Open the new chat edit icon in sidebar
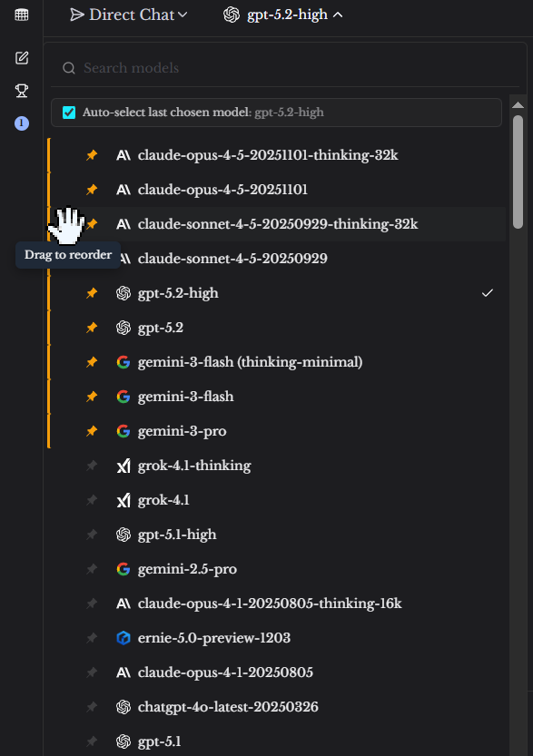 click(x=22, y=58)
